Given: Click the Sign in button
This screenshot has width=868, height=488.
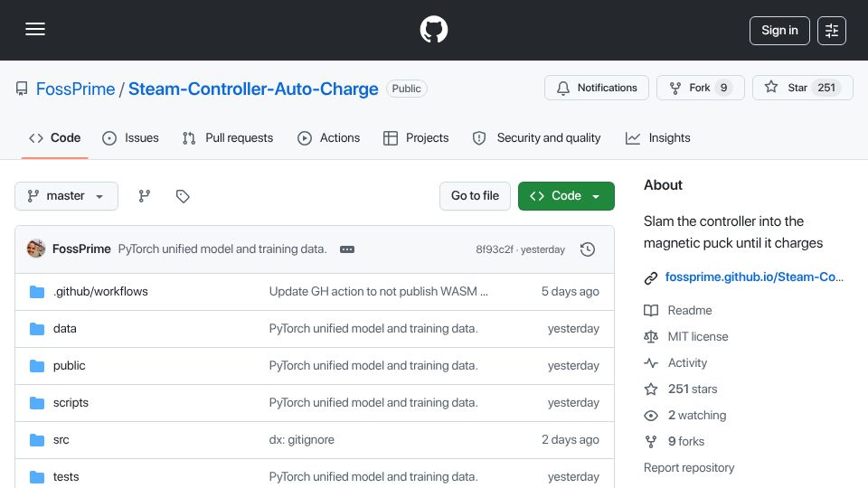Looking at the screenshot, I should pyautogui.click(x=779, y=31).
